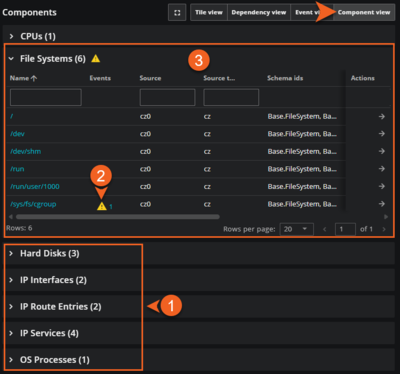Screen dimensions: 400x374
Task: Click the table horizontal scrollbar thumb
Action: [118, 217]
